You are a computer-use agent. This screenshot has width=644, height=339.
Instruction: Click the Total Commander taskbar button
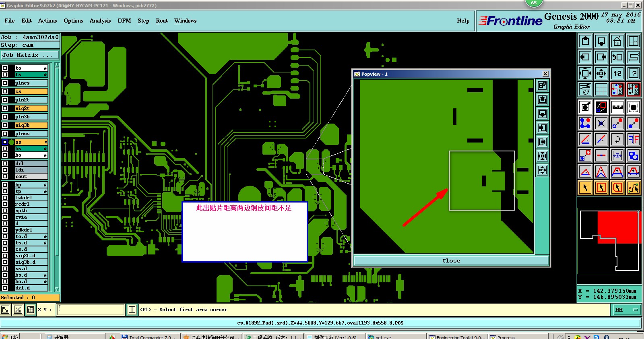149,337
